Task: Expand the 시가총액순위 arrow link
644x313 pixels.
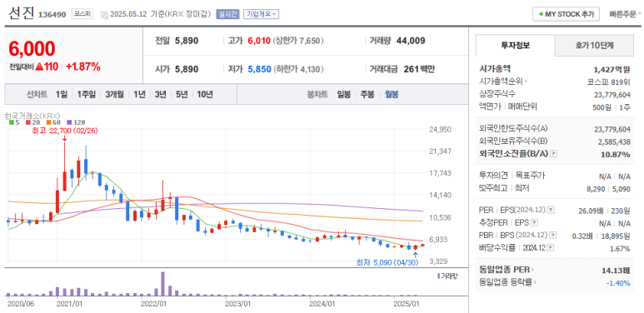Action: tap(503, 82)
